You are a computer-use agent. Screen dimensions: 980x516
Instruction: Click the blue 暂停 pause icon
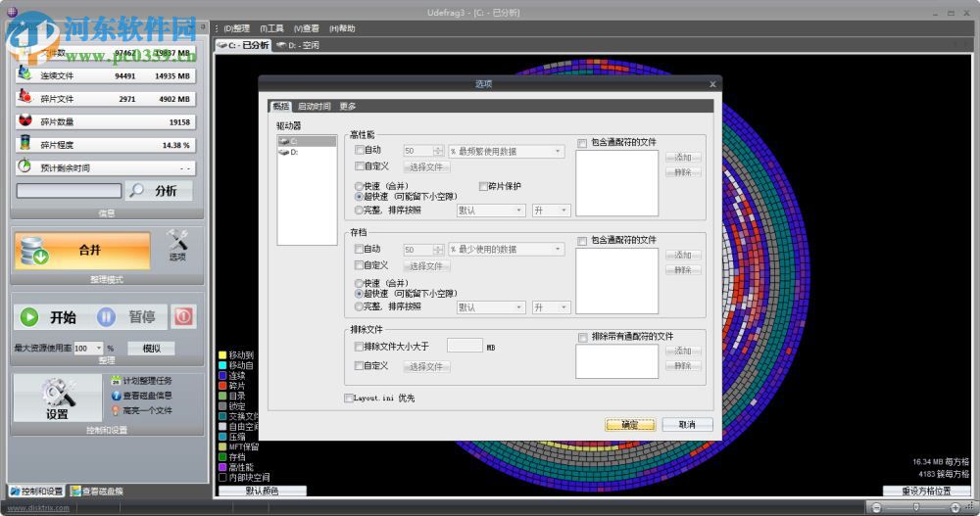pos(106,316)
